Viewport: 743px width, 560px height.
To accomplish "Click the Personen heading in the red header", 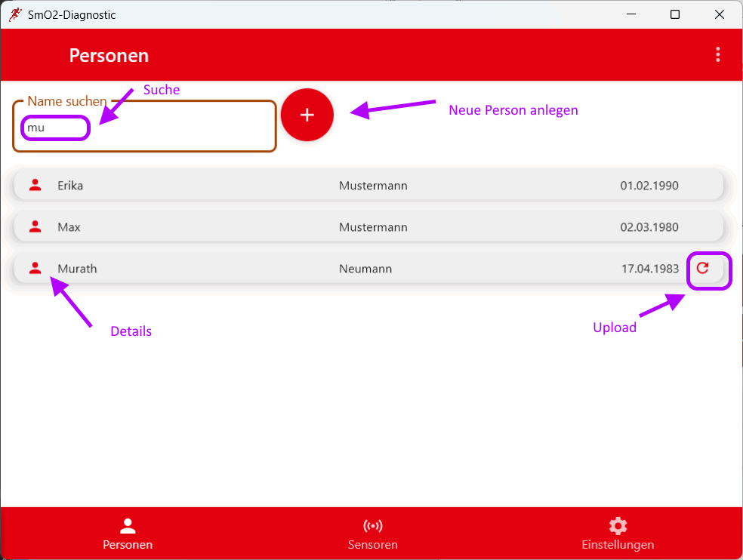I will pyautogui.click(x=108, y=54).
